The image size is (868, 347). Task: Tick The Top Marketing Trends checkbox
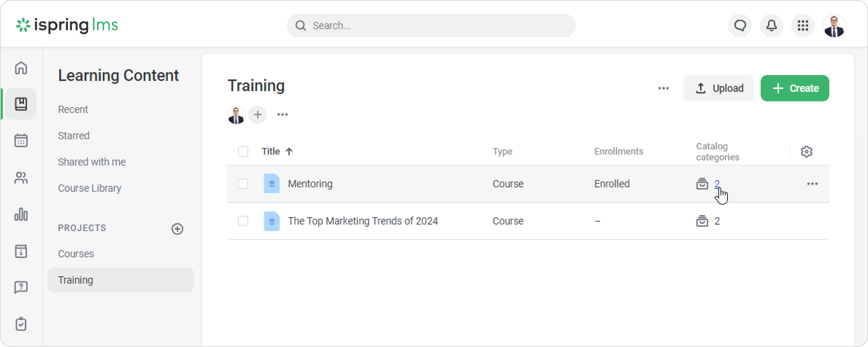(243, 221)
